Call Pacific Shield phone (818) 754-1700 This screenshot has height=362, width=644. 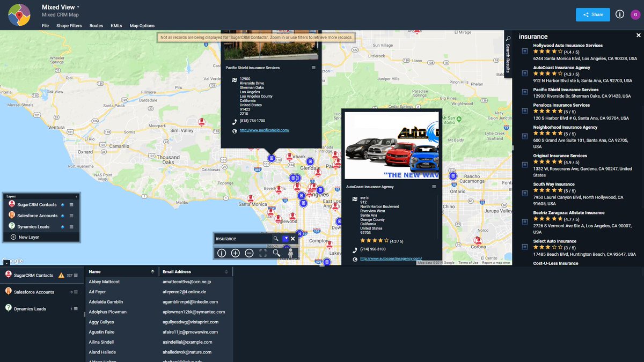coord(252,121)
